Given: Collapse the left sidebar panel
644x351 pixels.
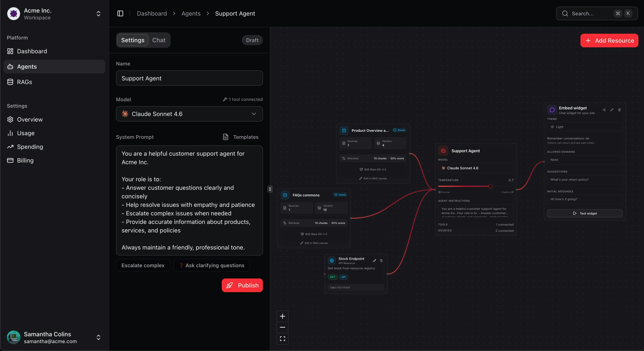Looking at the screenshot, I should [x=120, y=13].
